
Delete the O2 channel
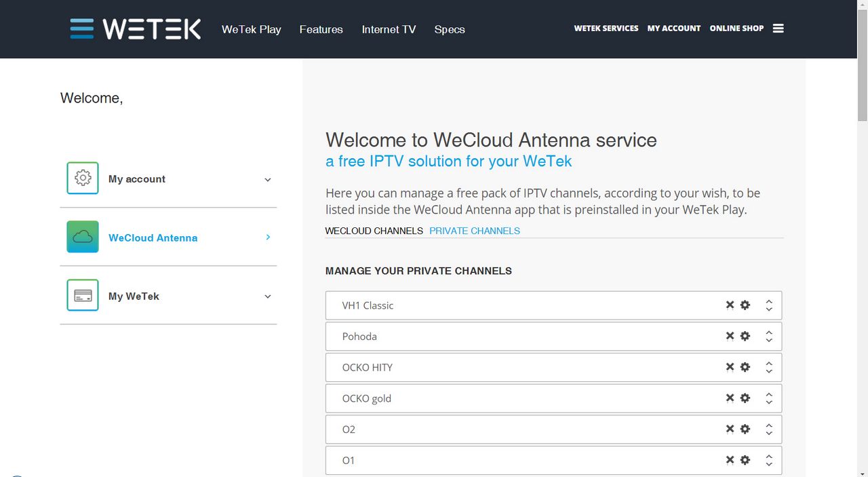730,429
